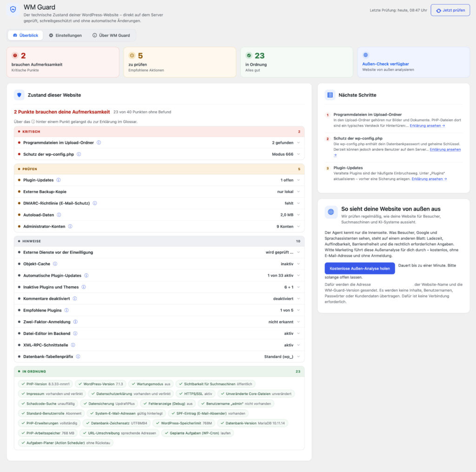Open Erklärung ansehen link for Plugin-Updates step

coord(429,179)
